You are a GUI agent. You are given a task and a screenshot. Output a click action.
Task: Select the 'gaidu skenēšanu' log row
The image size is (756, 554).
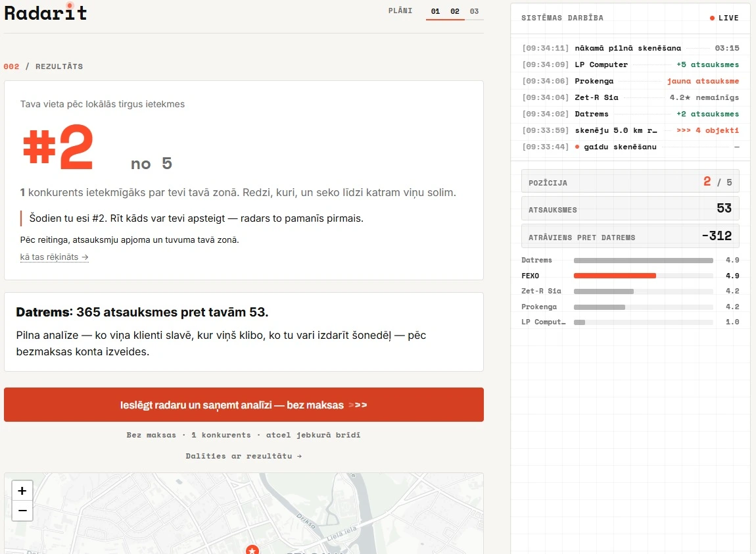[x=630, y=147]
